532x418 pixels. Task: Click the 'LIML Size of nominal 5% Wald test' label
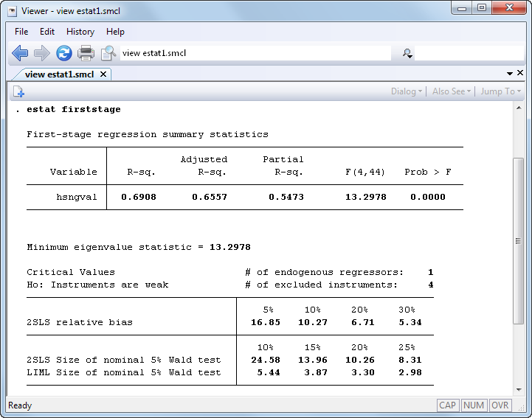(124, 372)
